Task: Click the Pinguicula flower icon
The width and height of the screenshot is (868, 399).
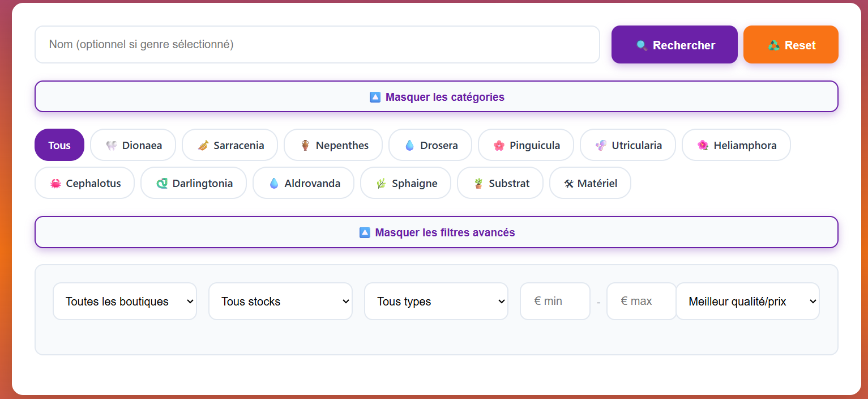Action: [x=498, y=145]
